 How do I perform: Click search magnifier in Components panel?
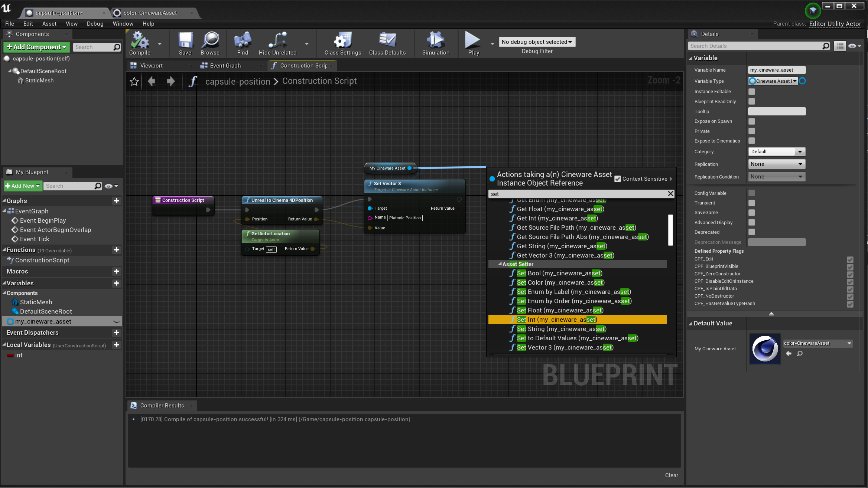[117, 47]
